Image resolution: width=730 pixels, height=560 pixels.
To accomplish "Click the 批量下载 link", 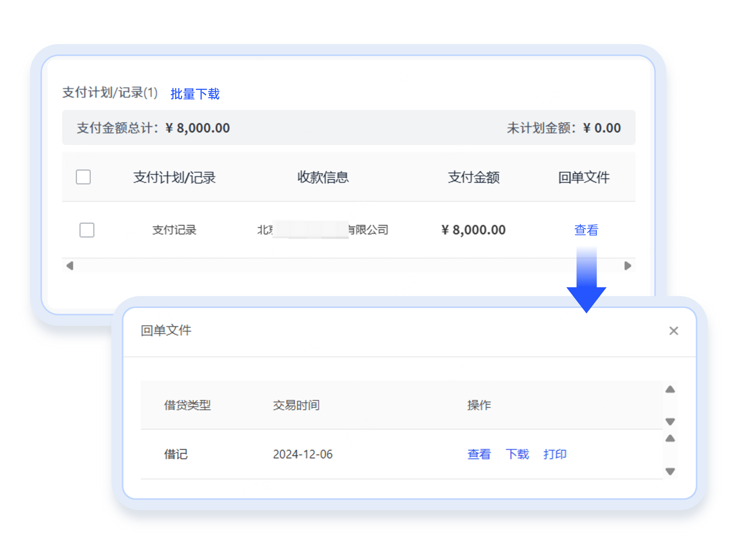I will 195,94.
